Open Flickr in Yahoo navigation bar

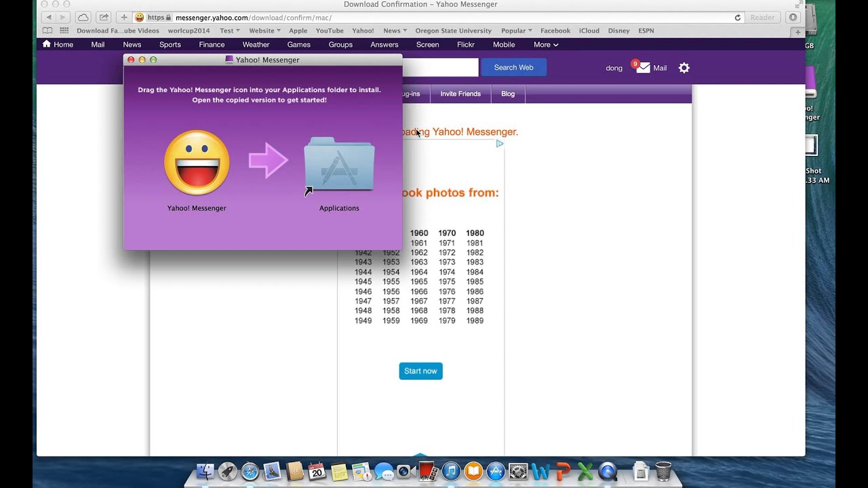(466, 45)
